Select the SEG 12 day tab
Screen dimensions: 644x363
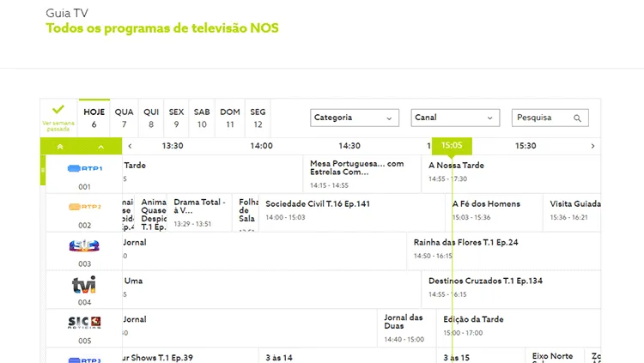click(258, 118)
